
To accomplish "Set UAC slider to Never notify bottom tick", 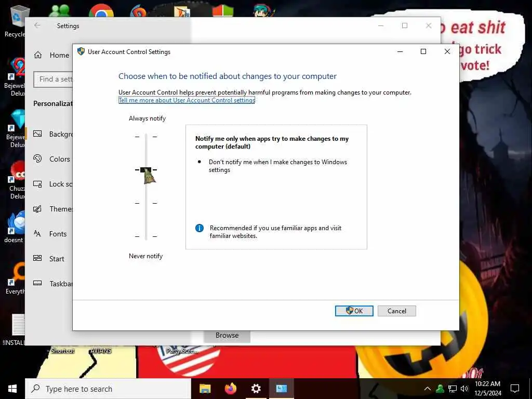I will click(146, 236).
